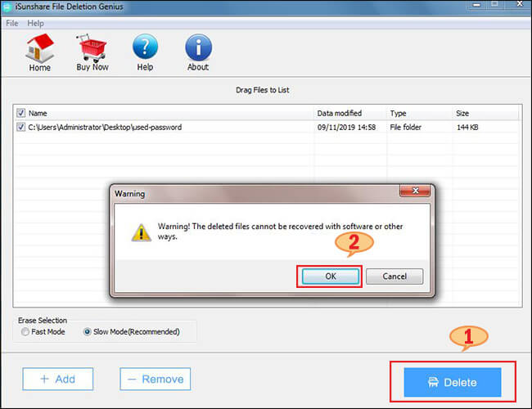Click the iSunshare app icon in title bar
The width and height of the screenshot is (532, 409).
tap(7, 7)
